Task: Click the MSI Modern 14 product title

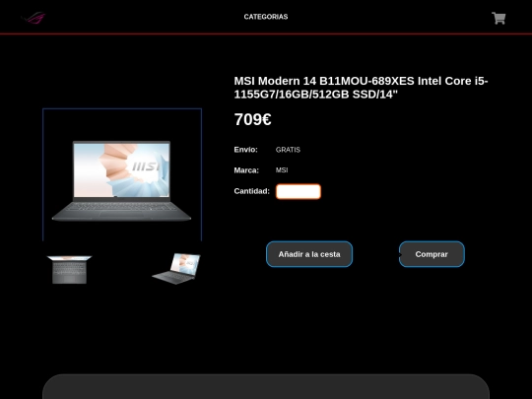Action: click(x=361, y=88)
